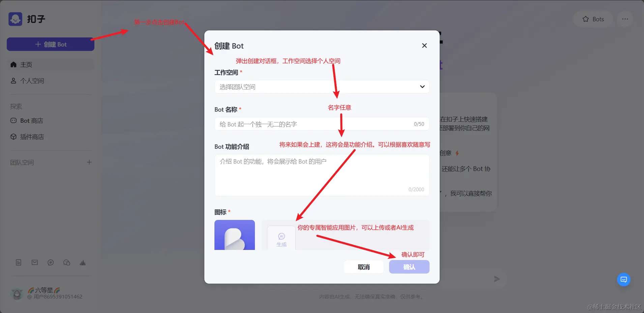Click the hashtag chat bubble icon

(x=51, y=262)
